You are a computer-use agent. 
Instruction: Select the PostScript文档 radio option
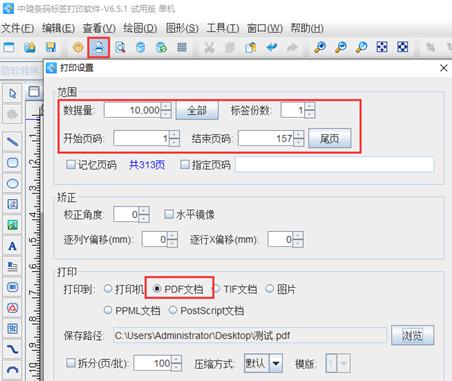[173, 310]
